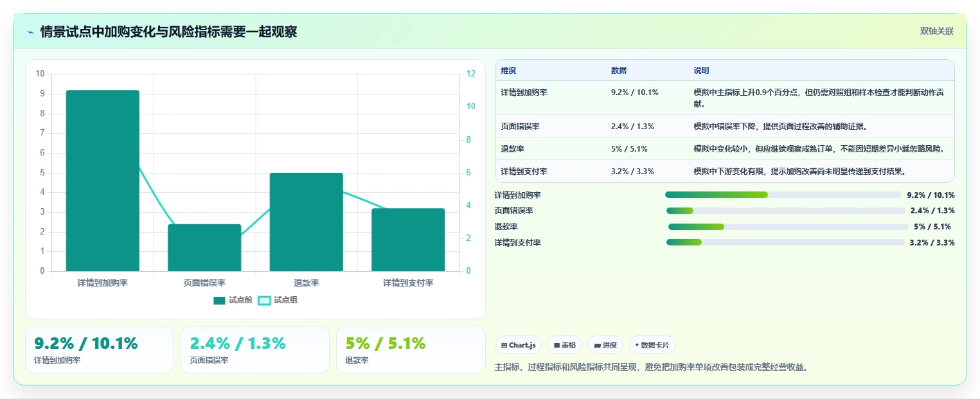
Task: Click the 详情到加购率 bar in chart
Action: 102,181
